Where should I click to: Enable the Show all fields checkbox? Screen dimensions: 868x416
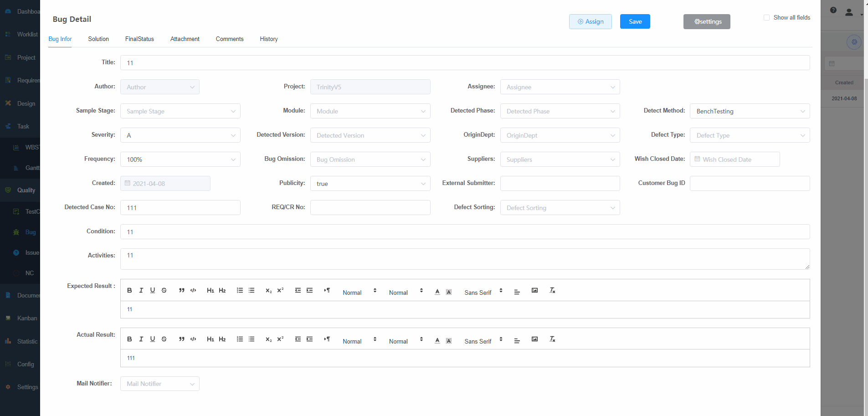(766, 17)
